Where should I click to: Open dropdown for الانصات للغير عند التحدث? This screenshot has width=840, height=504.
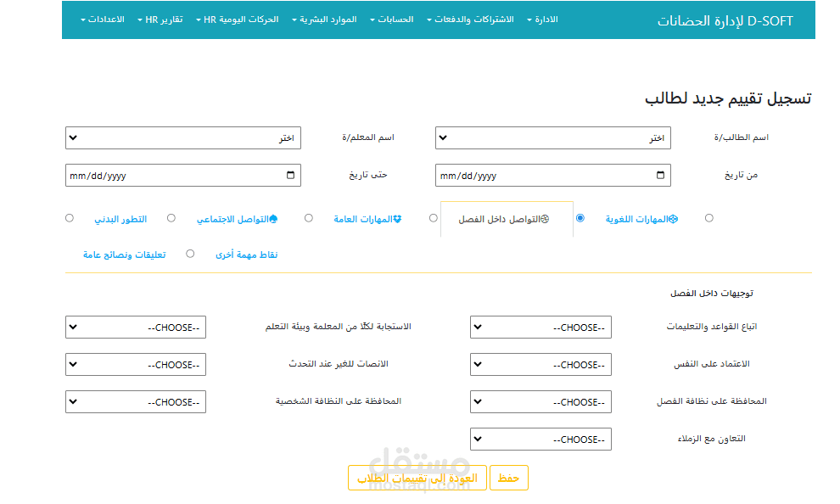(136, 365)
